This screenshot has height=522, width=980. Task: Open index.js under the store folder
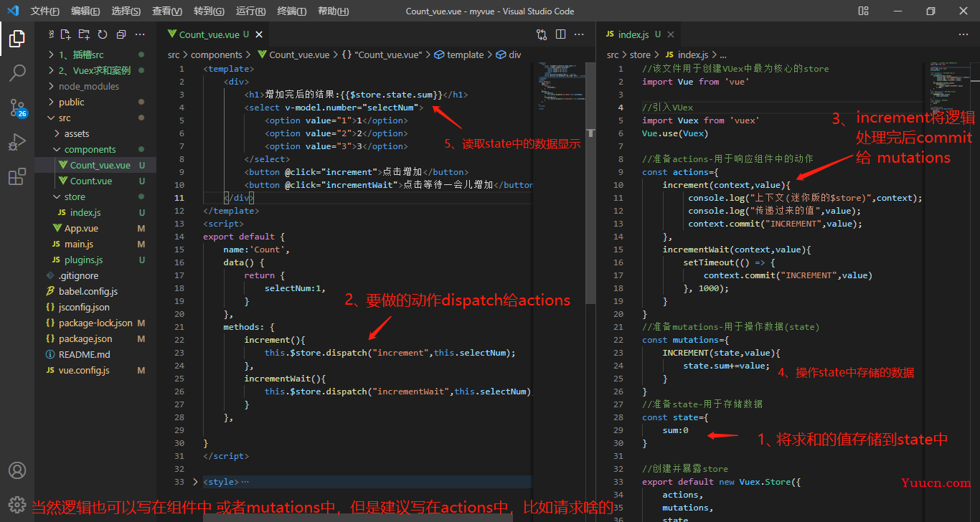pyautogui.click(x=95, y=212)
